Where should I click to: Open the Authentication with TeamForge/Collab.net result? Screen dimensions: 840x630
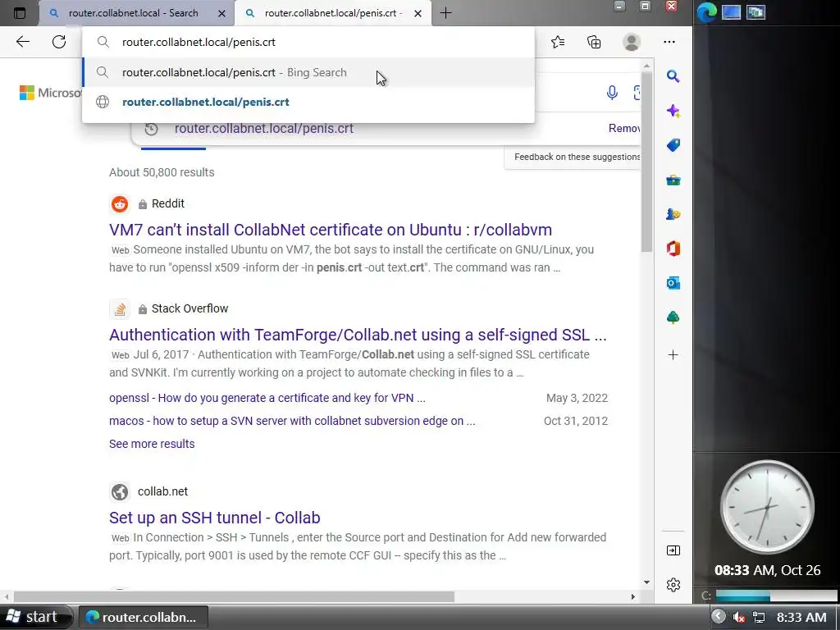pos(358,335)
